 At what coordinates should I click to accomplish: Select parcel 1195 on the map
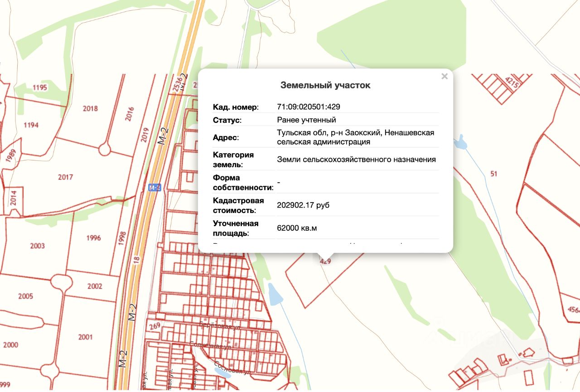pos(40,87)
